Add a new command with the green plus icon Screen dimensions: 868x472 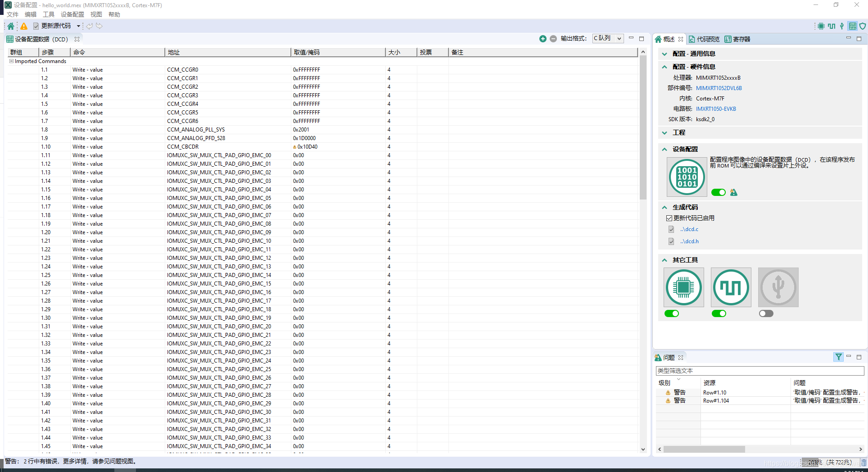pyautogui.click(x=543, y=39)
